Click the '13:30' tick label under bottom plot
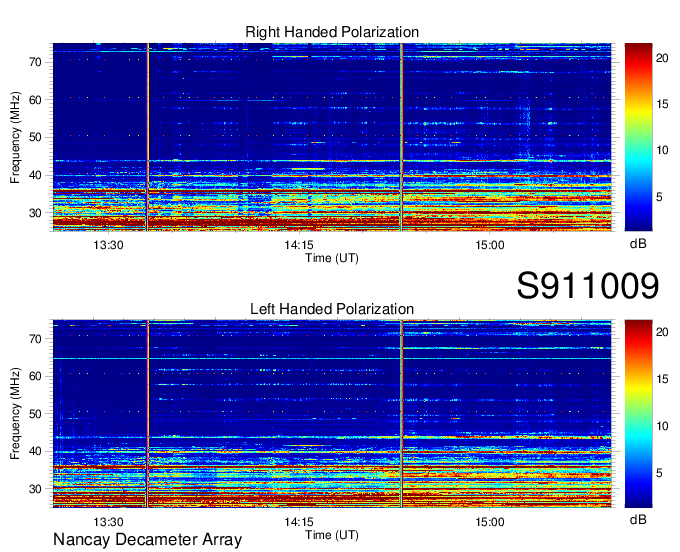Viewport: 680px width, 552px height. click(108, 522)
